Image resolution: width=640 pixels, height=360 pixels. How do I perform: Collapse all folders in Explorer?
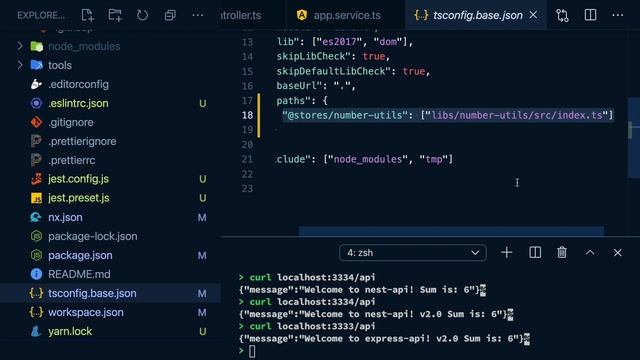click(x=170, y=16)
